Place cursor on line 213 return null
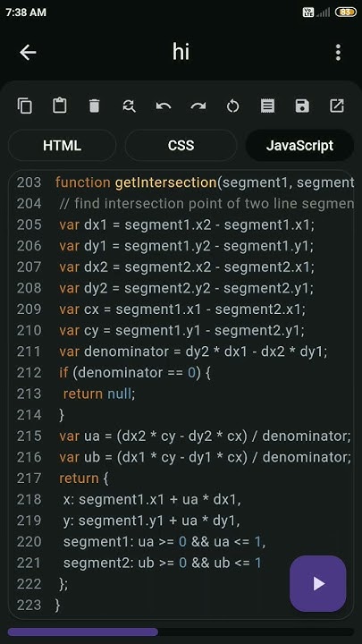362x644 pixels. click(99, 394)
